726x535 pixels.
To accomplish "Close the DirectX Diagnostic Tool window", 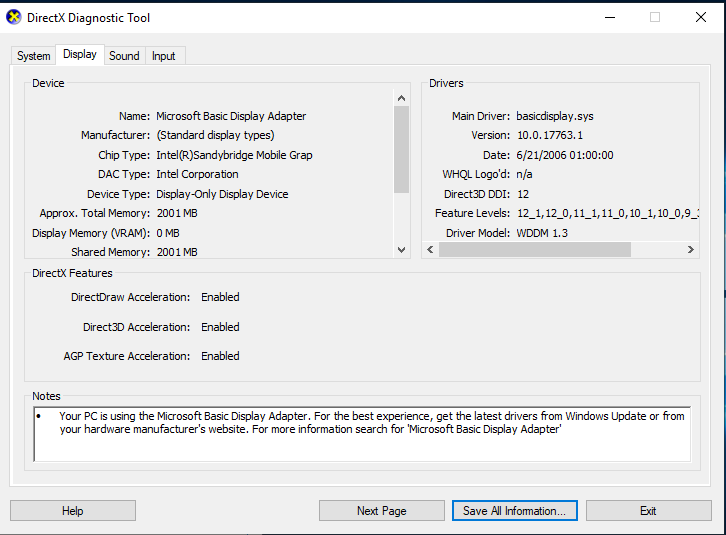I will tap(701, 18).
